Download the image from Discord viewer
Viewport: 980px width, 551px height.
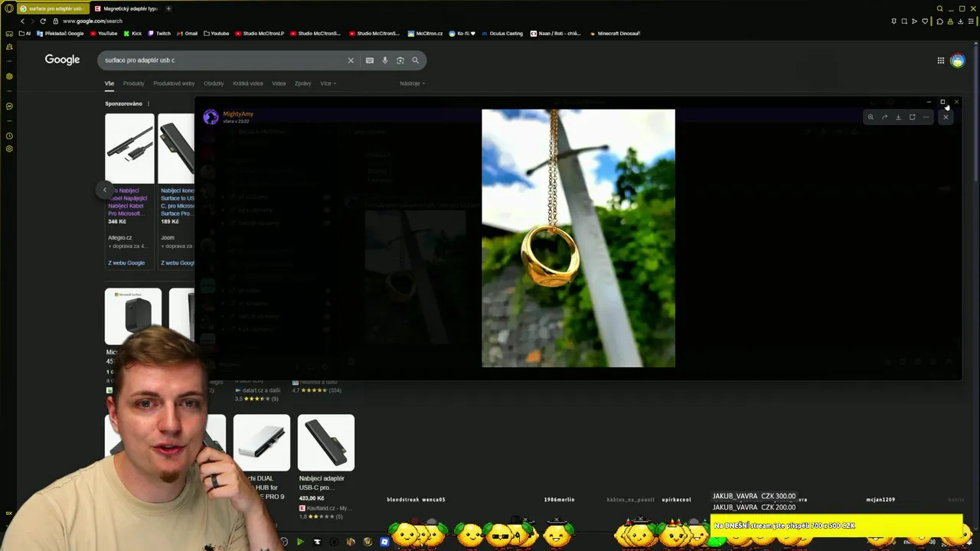click(898, 117)
